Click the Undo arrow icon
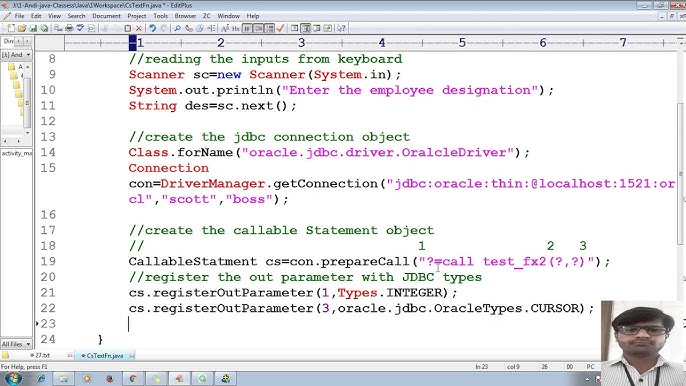The width and height of the screenshot is (686, 386). point(152,28)
